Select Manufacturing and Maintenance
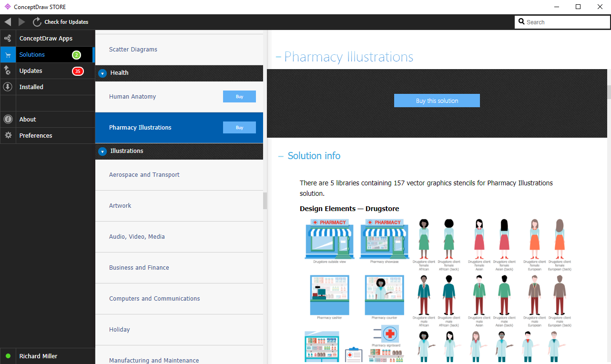 point(179,354)
